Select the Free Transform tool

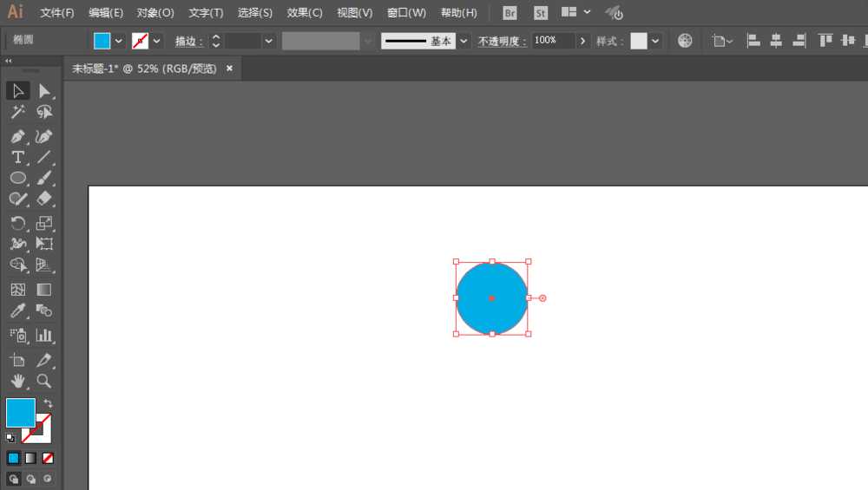[44, 244]
